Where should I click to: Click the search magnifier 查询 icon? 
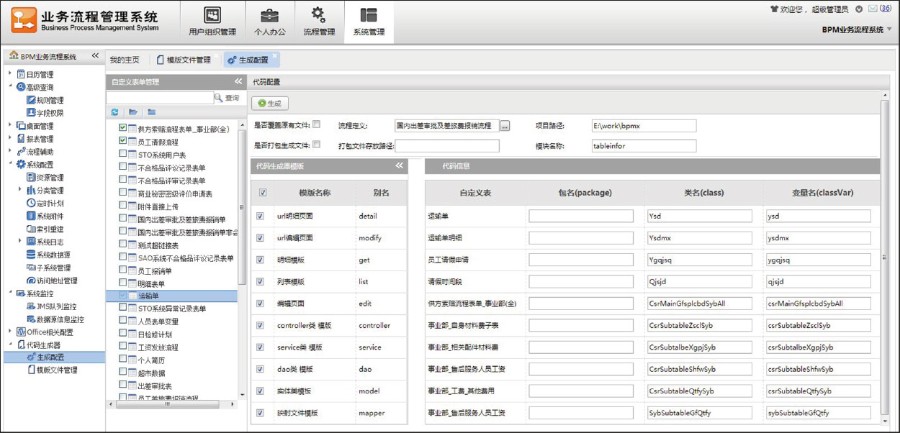tap(219, 98)
